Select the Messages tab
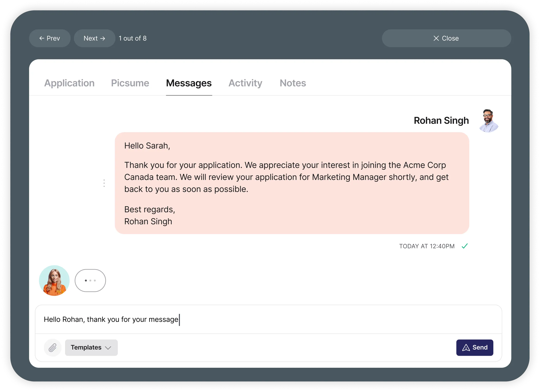 point(188,83)
